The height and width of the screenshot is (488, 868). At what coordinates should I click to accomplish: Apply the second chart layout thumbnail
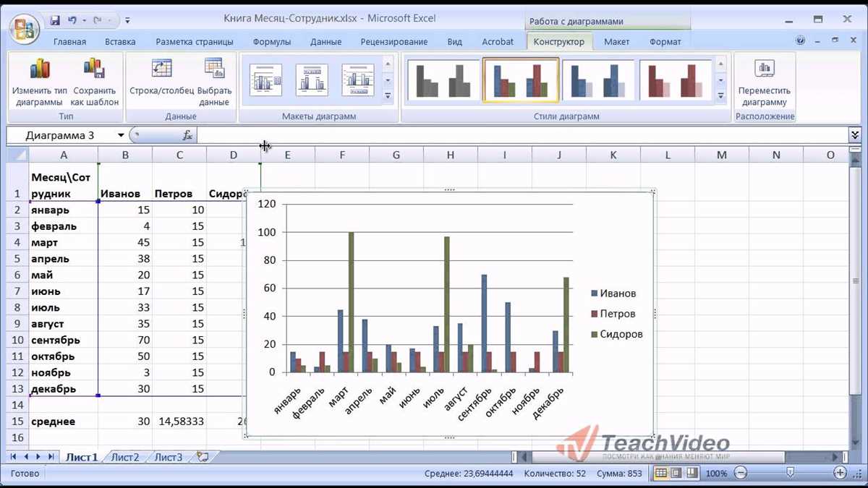pyautogui.click(x=312, y=80)
